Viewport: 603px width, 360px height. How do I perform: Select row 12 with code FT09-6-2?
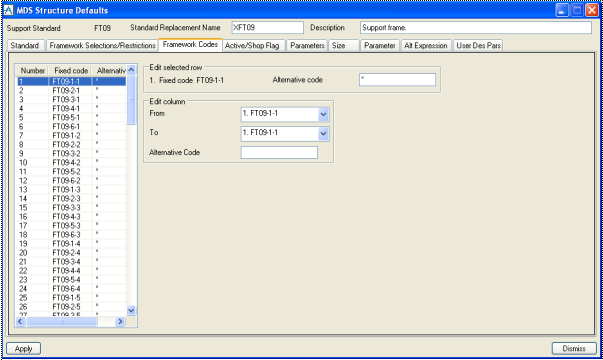(x=71, y=180)
